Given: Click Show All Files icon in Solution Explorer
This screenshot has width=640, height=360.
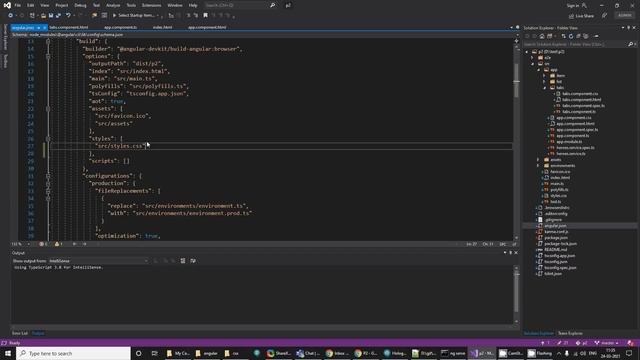Looking at the screenshot, I should coord(586,36).
